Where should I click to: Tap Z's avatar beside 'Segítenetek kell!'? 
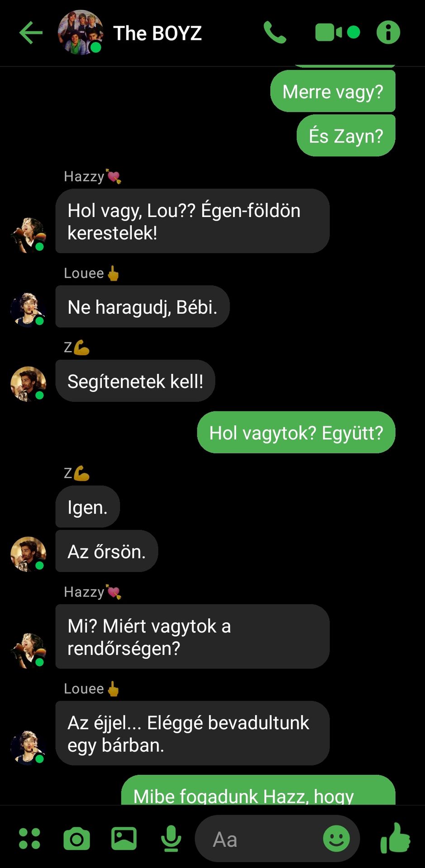(x=28, y=384)
